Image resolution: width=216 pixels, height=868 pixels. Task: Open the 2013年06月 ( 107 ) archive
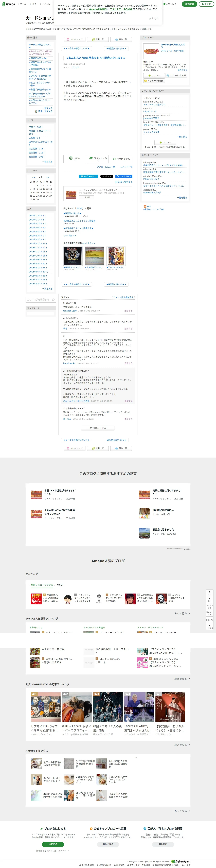click(x=38, y=272)
